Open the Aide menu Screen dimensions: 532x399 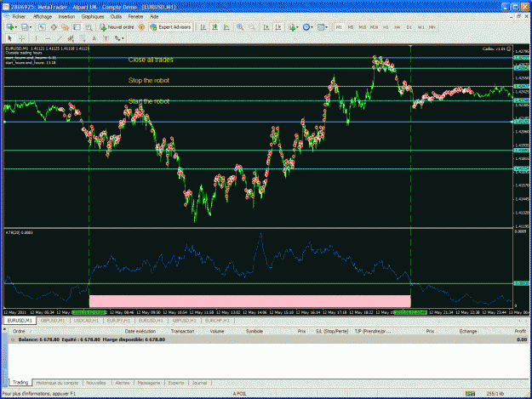(154, 16)
